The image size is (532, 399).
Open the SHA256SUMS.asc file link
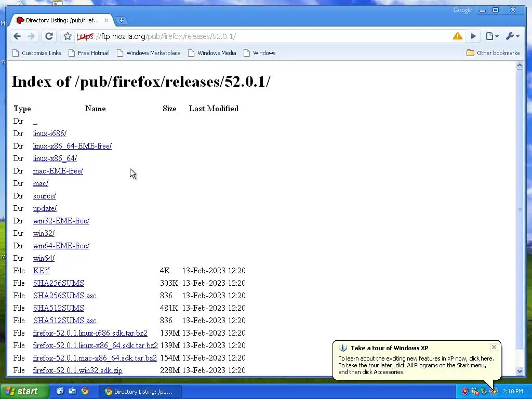pyautogui.click(x=65, y=296)
